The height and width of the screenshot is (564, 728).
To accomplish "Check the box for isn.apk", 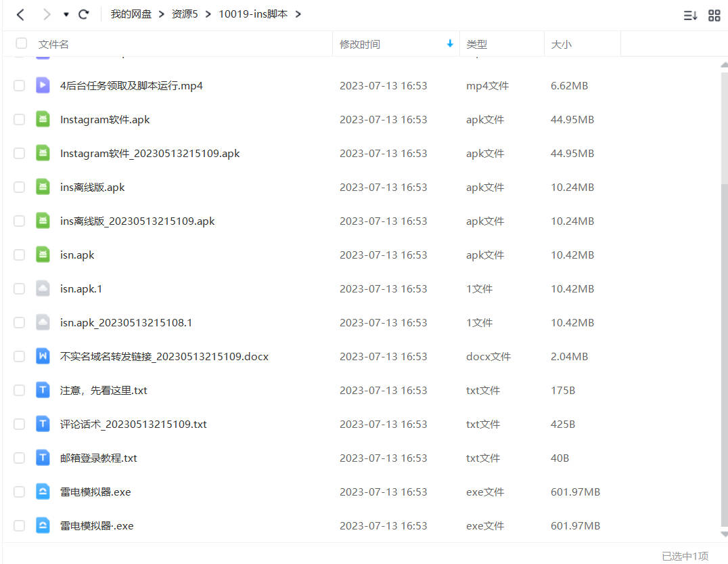I will [19, 255].
